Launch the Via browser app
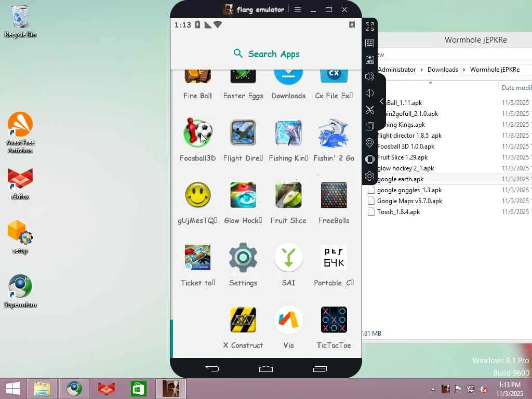 pyautogui.click(x=288, y=320)
